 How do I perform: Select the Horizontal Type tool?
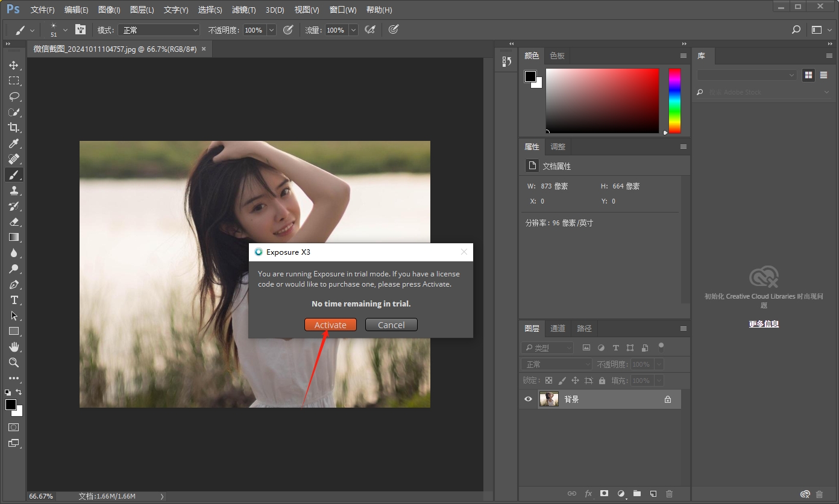coord(13,300)
